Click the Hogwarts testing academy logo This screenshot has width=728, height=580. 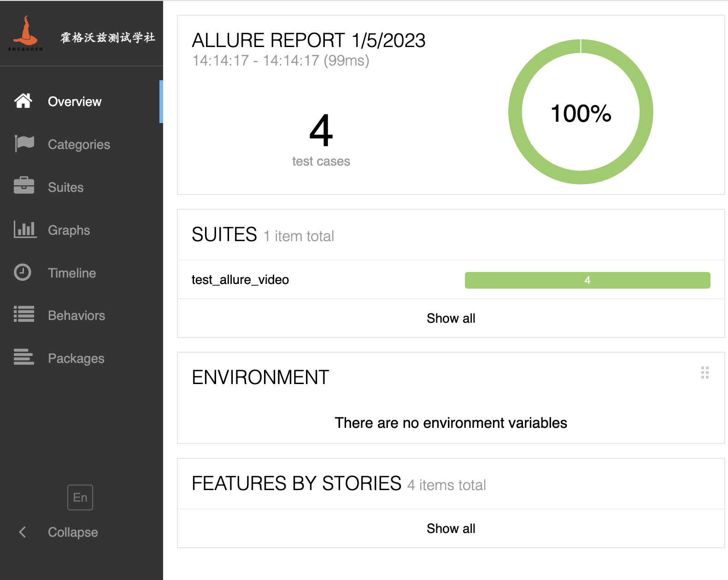tap(25, 34)
